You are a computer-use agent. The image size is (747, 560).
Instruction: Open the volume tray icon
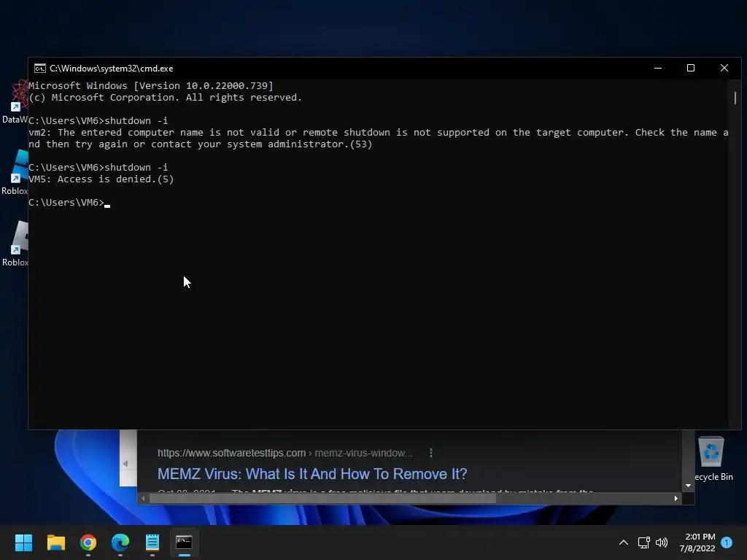click(662, 542)
